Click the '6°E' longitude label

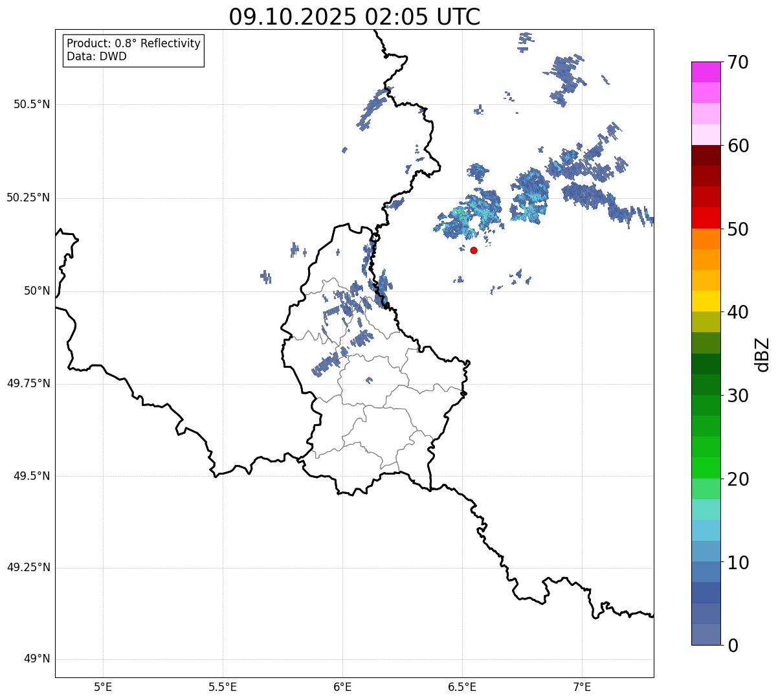[x=342, y=687]
